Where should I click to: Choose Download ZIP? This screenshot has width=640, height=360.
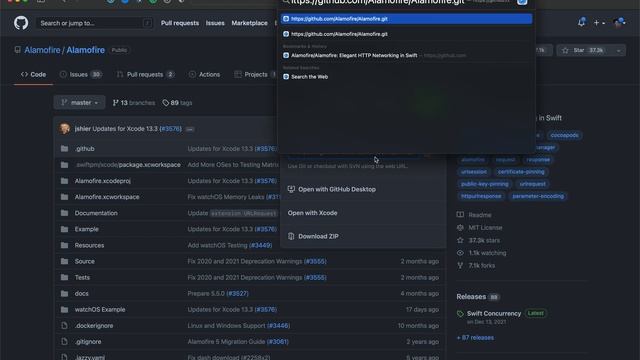point(313,236)
